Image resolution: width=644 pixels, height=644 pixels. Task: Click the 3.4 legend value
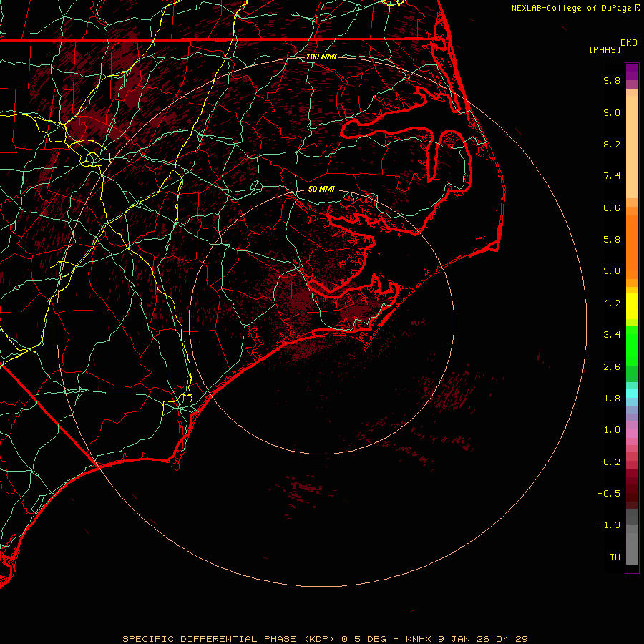[612, 335]
